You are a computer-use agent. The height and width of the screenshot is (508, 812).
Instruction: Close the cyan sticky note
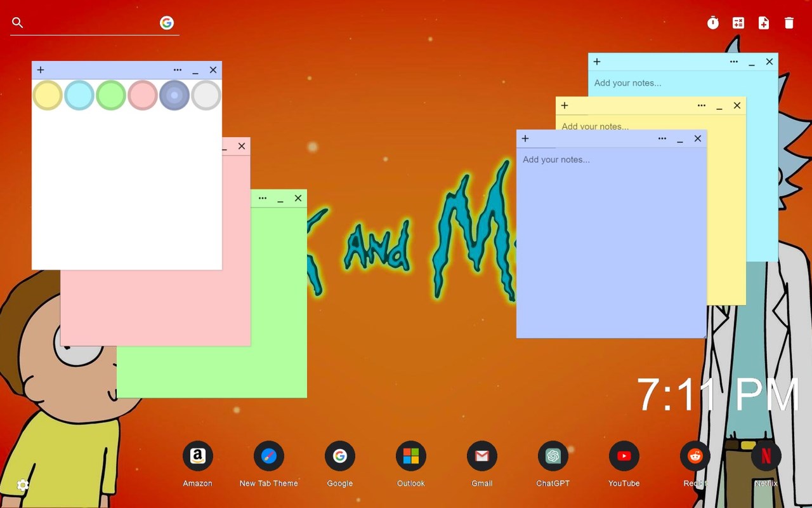[x=769, y=62]
